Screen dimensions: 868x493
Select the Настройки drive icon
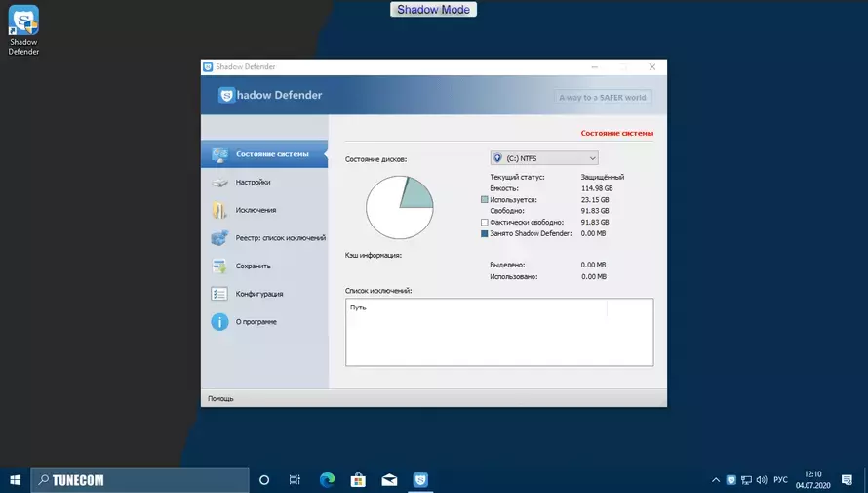(219, 183)
